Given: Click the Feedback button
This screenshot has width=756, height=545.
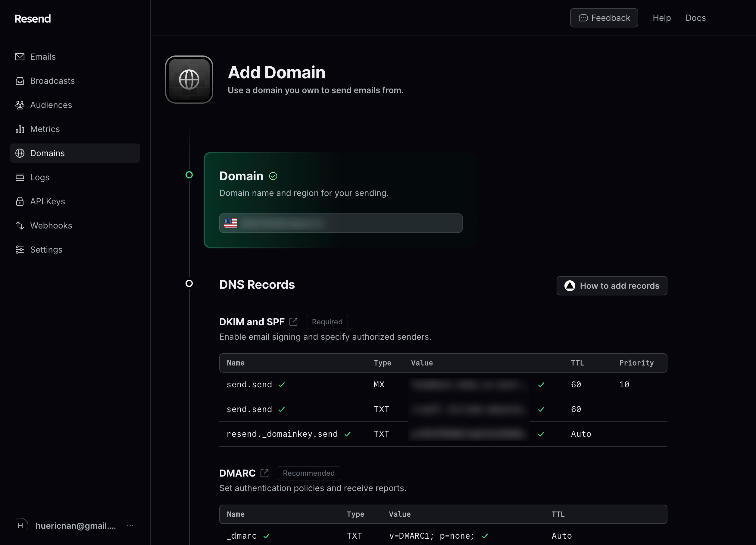Looking at the screenshot, I should (604, 18).
